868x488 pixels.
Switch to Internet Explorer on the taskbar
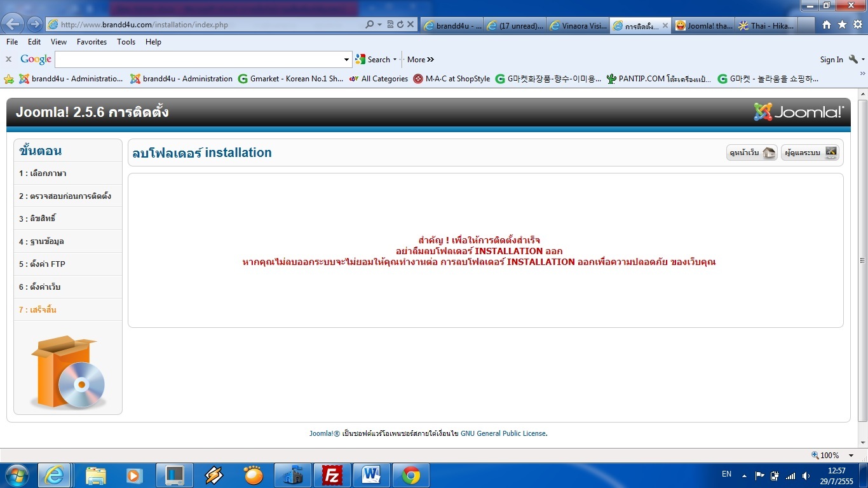pyautogui.click(x=54, y=475)
